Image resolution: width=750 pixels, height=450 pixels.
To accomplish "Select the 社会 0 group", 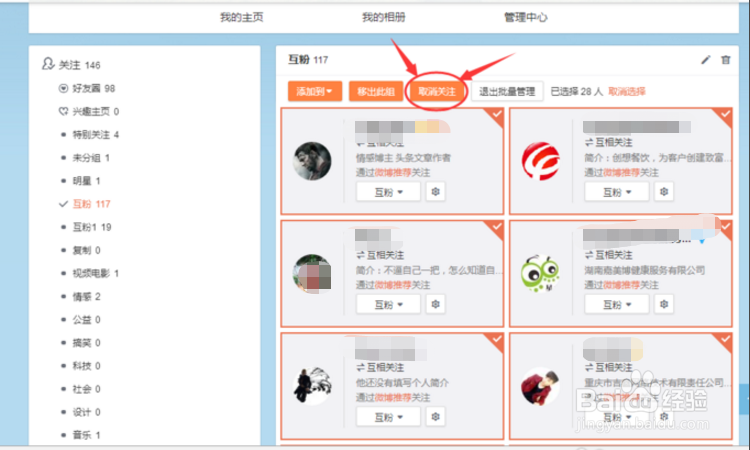I will (86, 389).
